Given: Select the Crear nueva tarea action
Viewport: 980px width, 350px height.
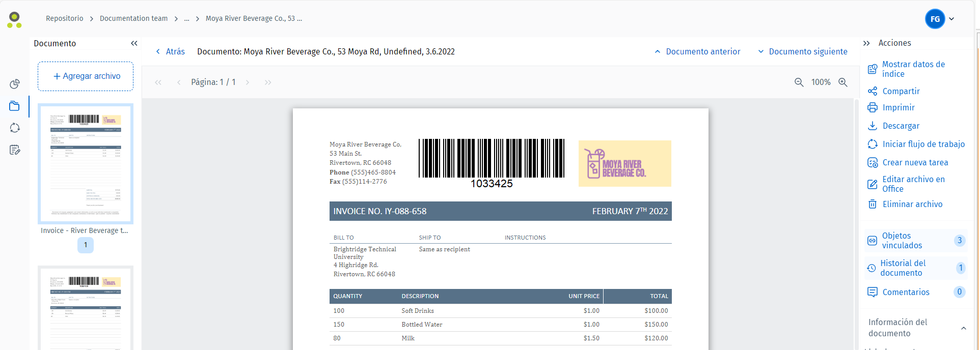Looking at the screenshot, I should tap(915, 162).
